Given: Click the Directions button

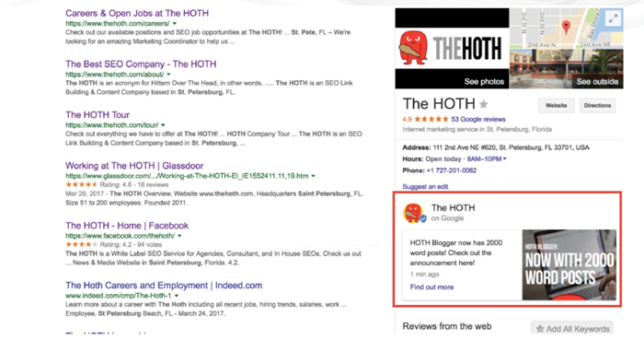Looking at the screenshot, I should (597, 106).
